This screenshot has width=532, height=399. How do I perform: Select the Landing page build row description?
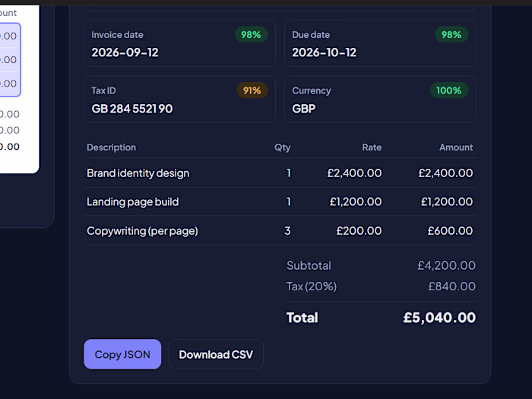point(133,202)
